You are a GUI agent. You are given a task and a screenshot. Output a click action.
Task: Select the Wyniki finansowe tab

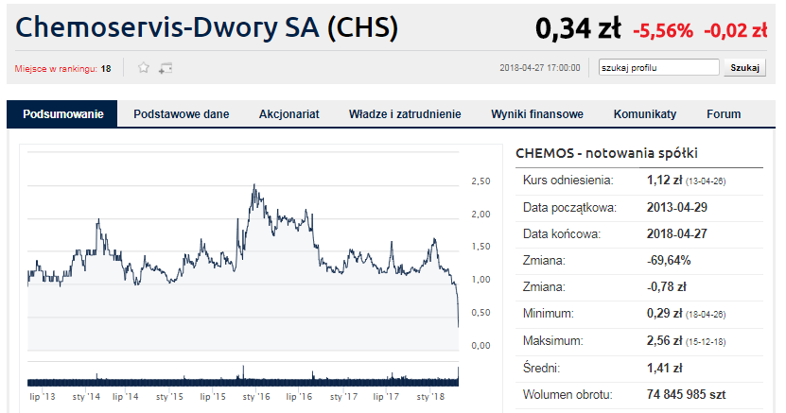[x=537, y=114]
